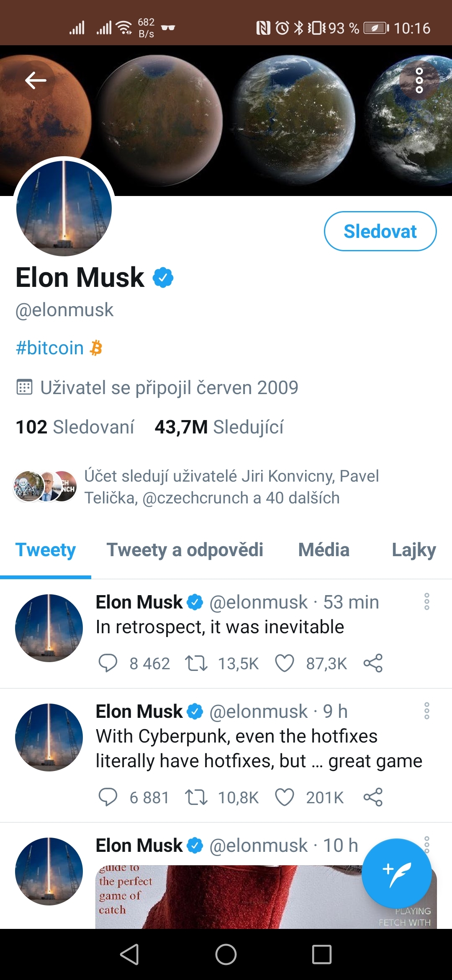Share the 'In retrospect' tweet

point(373,663)
